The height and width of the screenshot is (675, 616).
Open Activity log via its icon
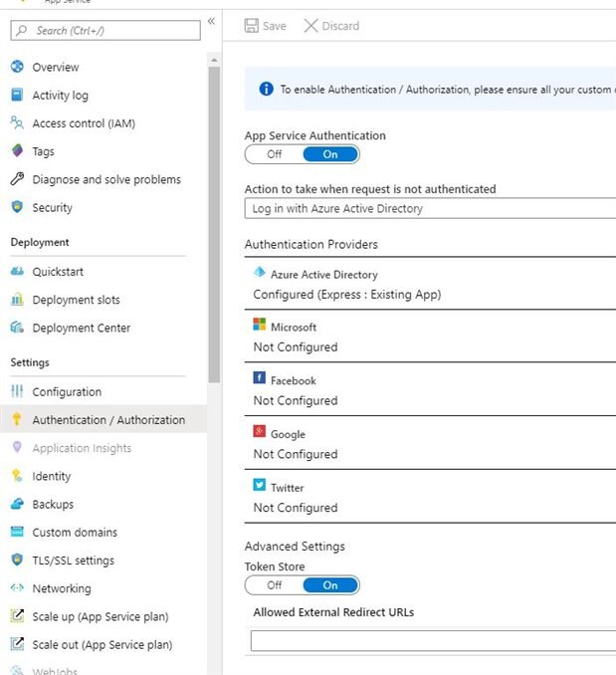17,96
